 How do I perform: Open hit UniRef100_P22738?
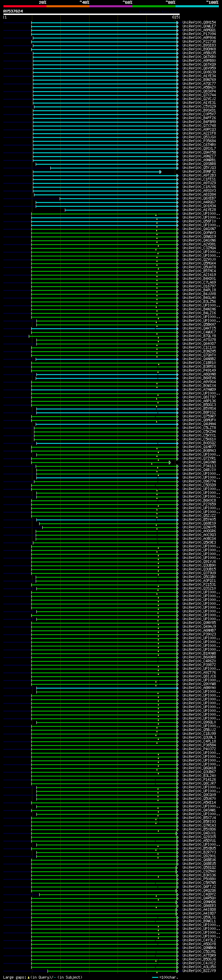(199, 41)
